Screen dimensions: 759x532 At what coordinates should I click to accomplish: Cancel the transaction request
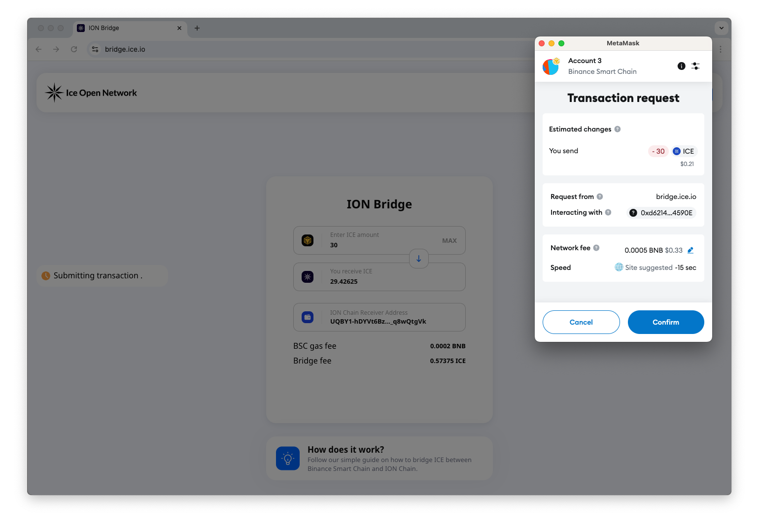coord(581,322)
